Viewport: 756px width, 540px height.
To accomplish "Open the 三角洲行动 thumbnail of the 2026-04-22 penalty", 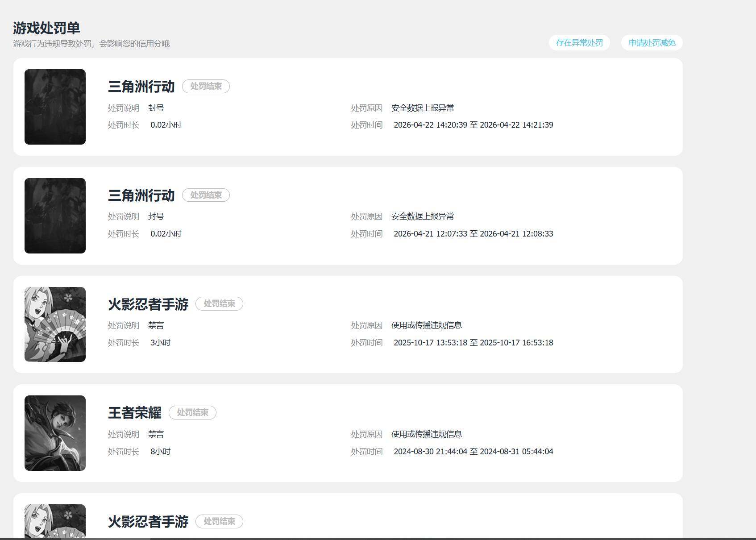I will tap(55, 107).
